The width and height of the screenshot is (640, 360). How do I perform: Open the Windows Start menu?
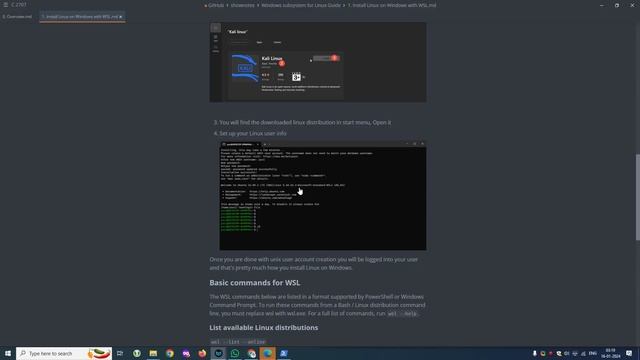coord(8,353)
